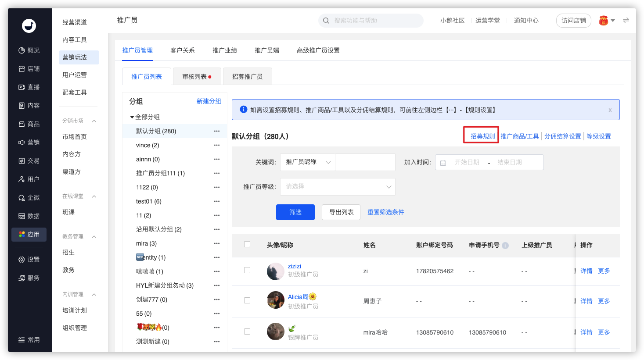Focus the 搜索功能与帮助 search field
Image resolution: width=644 pixels, height=360 pixels.
click(x=375, y=21)
